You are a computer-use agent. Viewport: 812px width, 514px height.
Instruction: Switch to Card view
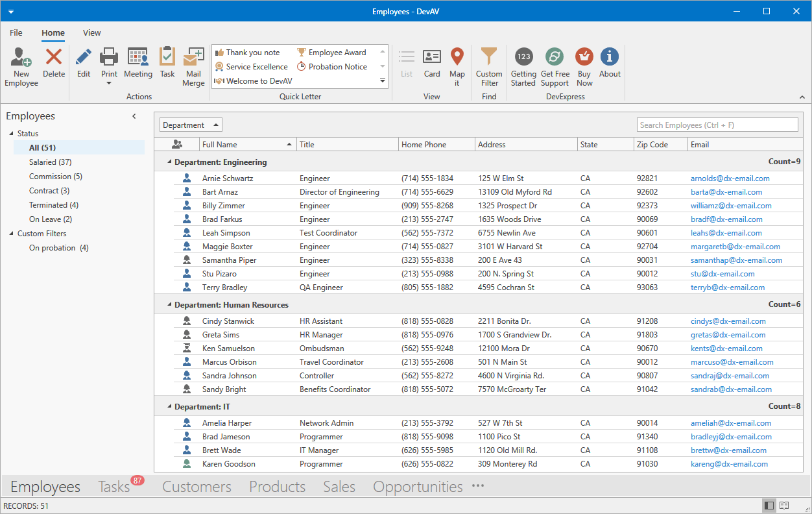[432, 64]
